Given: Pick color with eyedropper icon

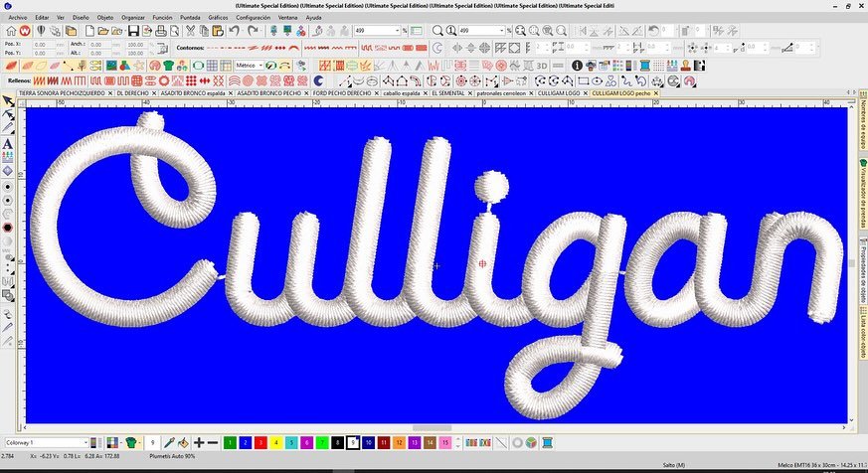Looking at the screenshot, I should (x=169, y=442).
